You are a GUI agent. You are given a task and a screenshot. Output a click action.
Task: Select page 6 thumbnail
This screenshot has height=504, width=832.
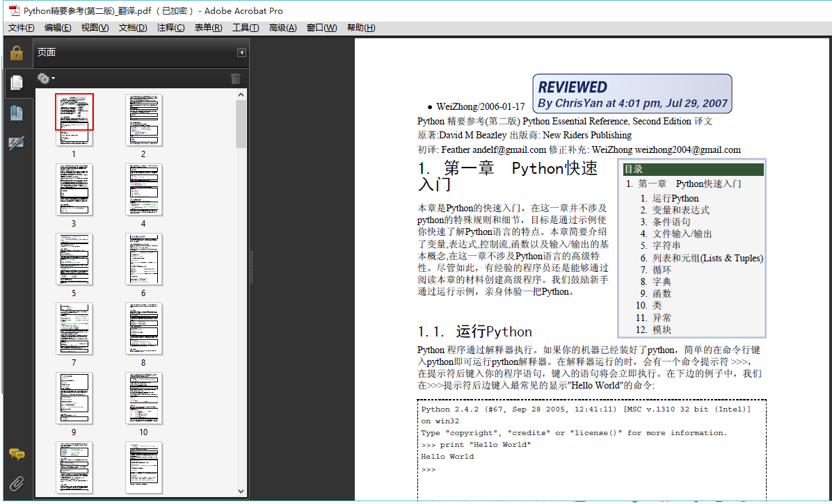coord(144,259)
